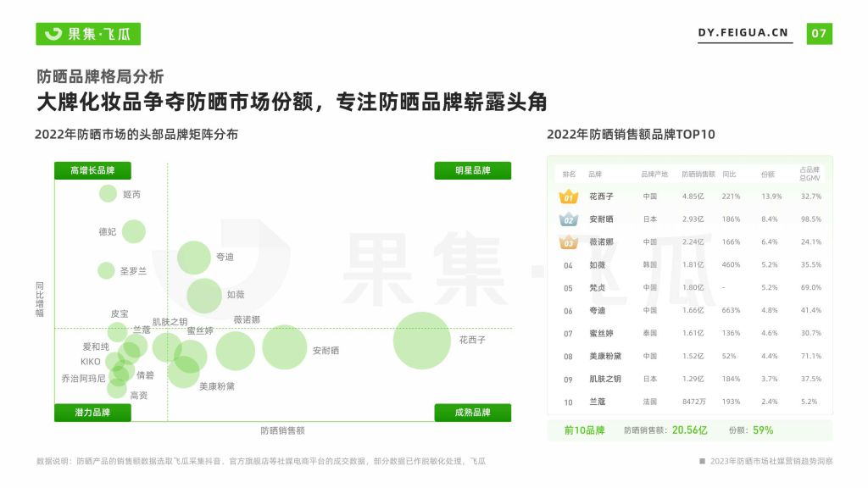Click 夸迪 in table row 06

[x=598, y=310]
